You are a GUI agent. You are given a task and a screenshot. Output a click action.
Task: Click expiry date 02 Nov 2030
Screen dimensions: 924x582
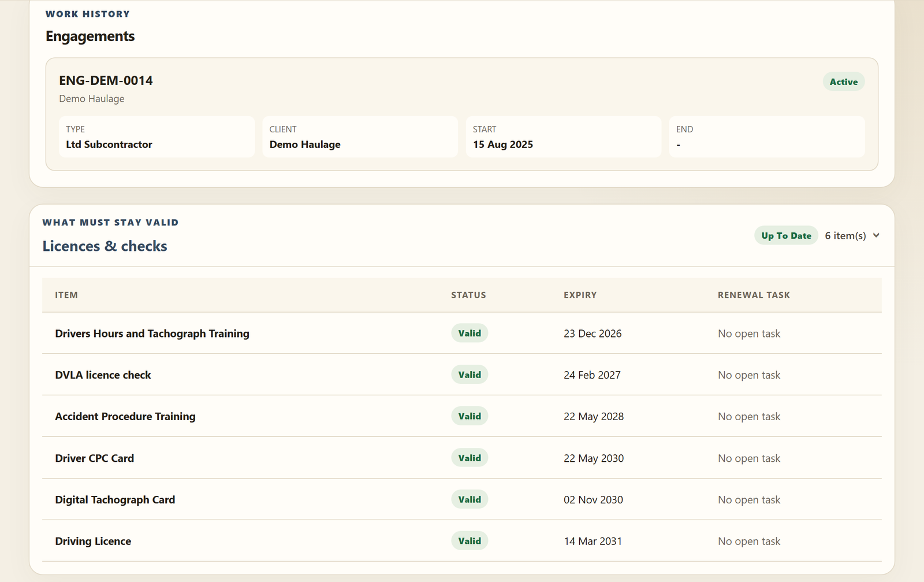click(593, 500)
